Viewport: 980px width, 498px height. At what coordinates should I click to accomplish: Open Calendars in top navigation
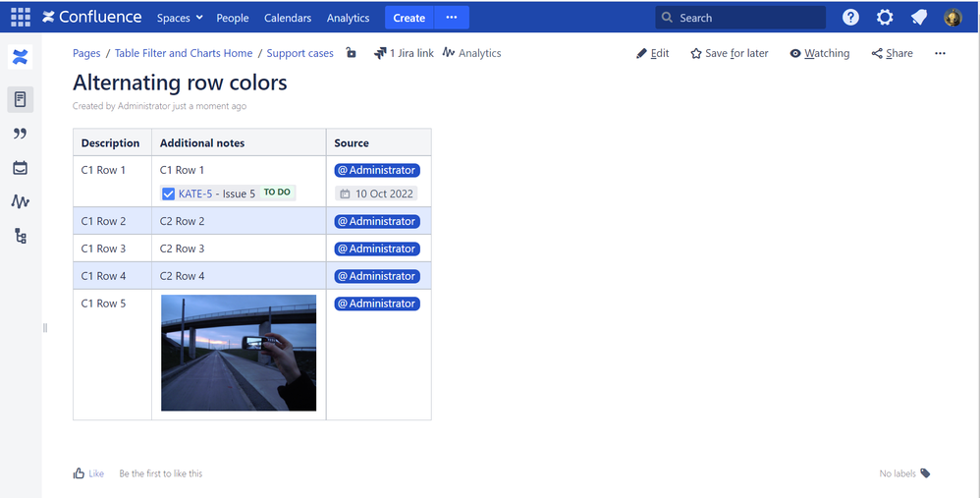[x=288, y=18]
